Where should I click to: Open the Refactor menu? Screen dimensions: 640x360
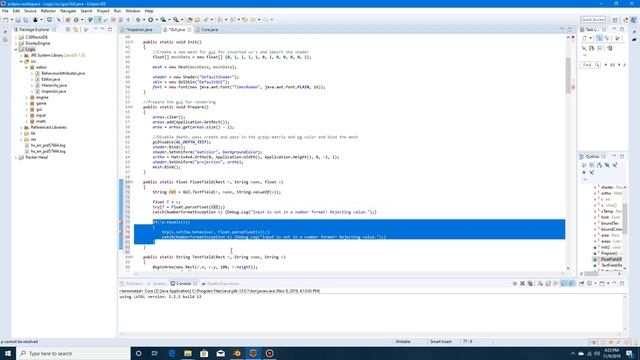point(48,11)
